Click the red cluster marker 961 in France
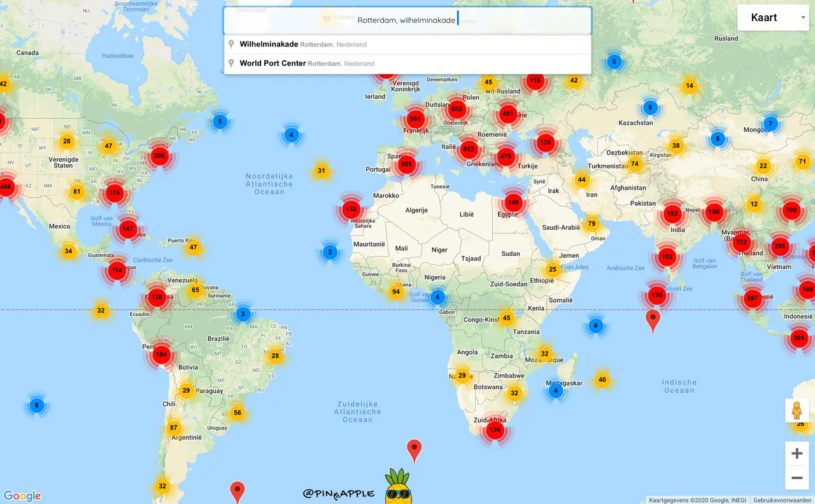 pos(415,119)
